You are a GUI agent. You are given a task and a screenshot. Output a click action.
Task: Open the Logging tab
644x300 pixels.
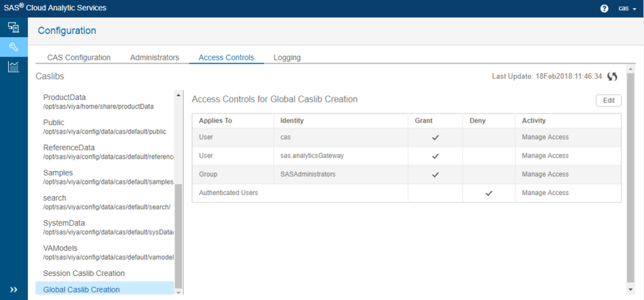287,57
